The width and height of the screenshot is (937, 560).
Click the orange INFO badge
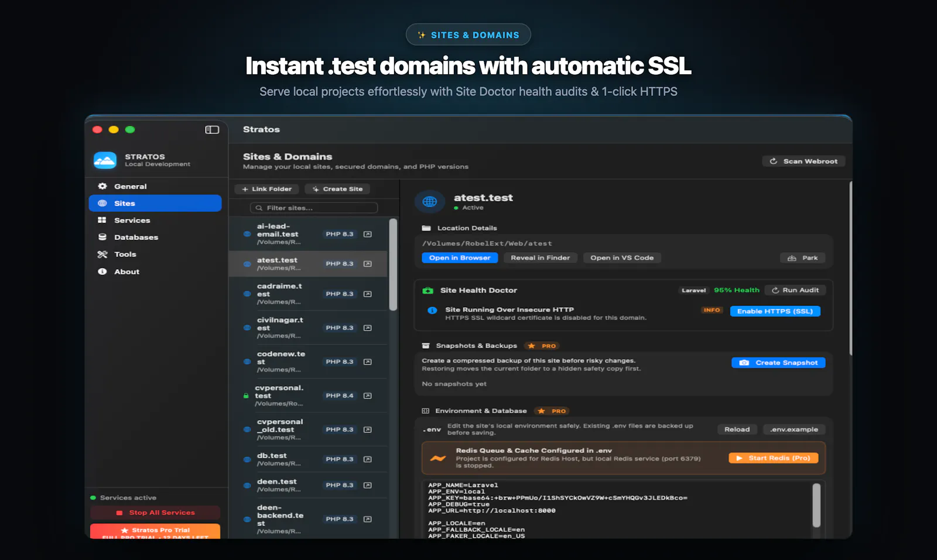coord(712,310)
